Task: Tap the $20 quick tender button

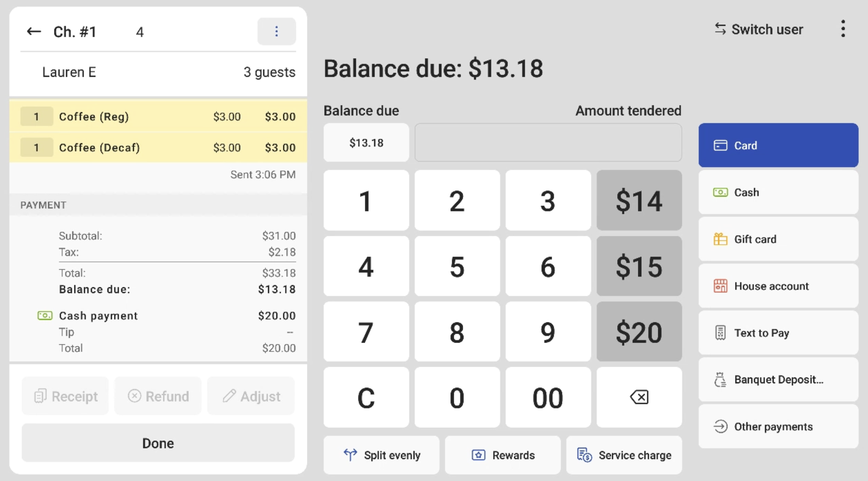Action: (639, 332)
